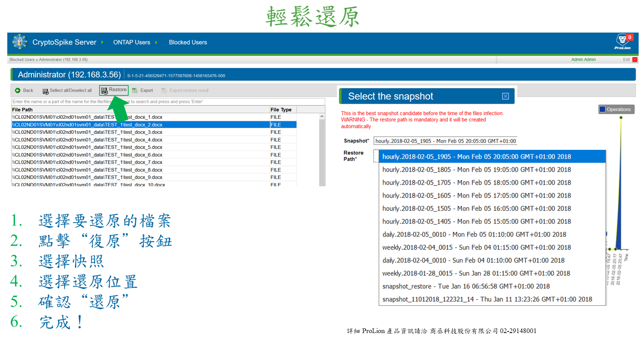Image resolution: width=644 pixels, height=338 pixels.
Task: Toggle the Operations blue color swatch
Action: (x=602, y=109)
